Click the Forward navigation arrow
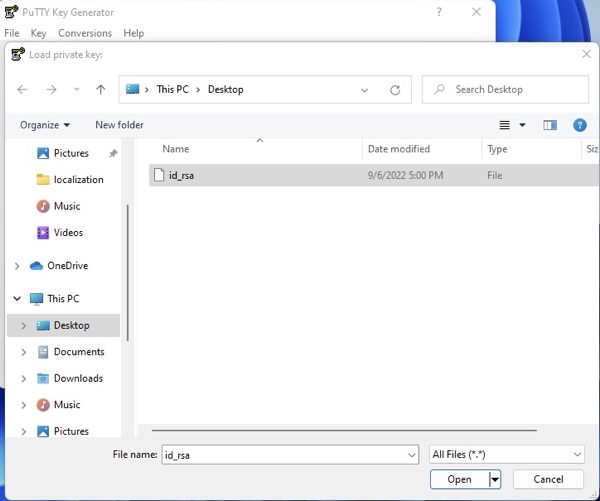 (x=51, y=90)
